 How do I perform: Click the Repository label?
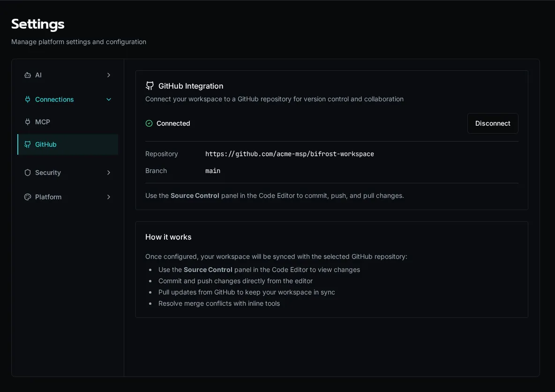pyautogui.click(x=161, y=154)
